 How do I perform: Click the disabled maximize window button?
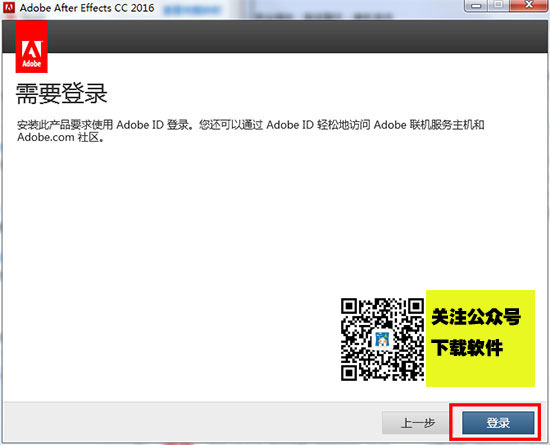[499, 5]
